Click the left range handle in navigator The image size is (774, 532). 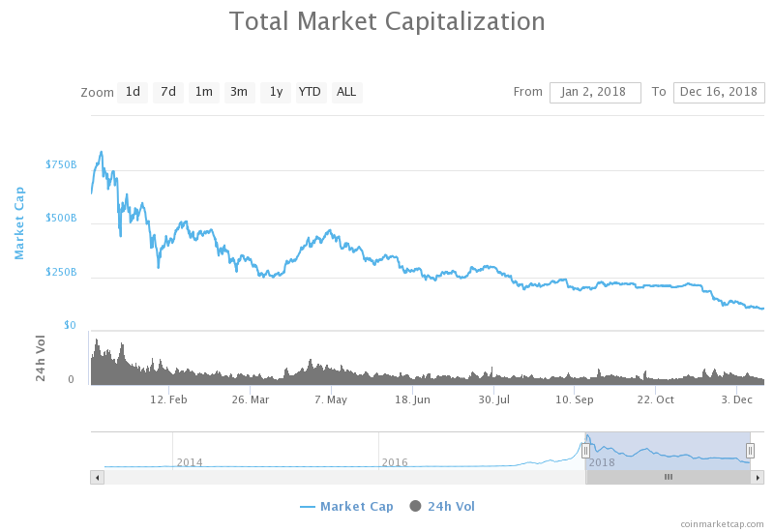585,451
